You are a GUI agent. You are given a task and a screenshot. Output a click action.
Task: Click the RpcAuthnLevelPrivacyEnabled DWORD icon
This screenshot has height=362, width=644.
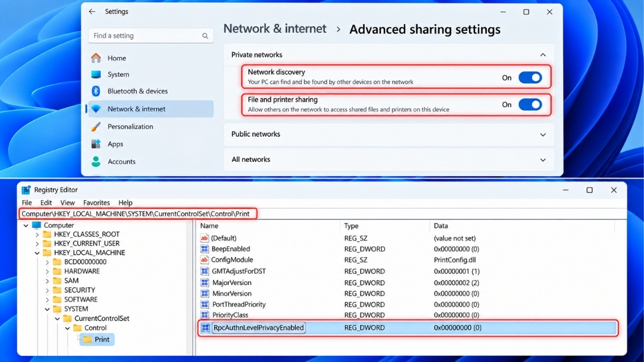click(205, 328)
